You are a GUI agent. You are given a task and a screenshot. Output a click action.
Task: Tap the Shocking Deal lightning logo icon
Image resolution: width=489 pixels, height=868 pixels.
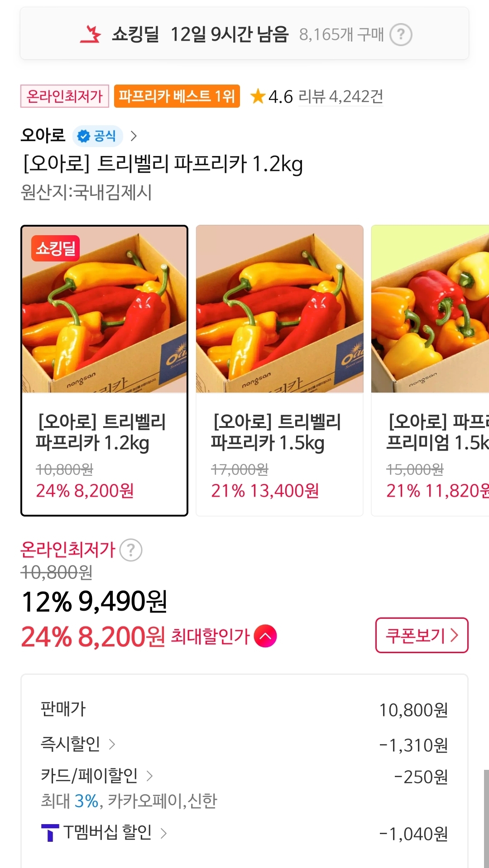91,34
